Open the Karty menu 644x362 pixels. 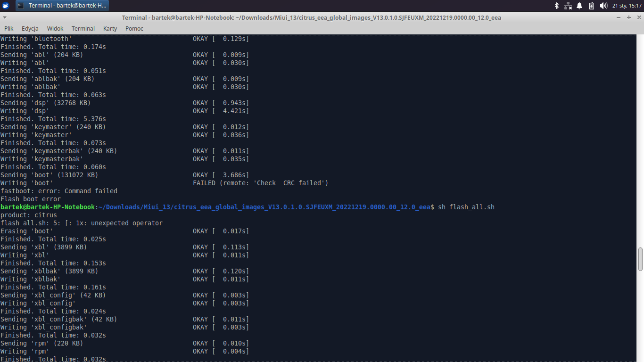(x=110, y=29)
